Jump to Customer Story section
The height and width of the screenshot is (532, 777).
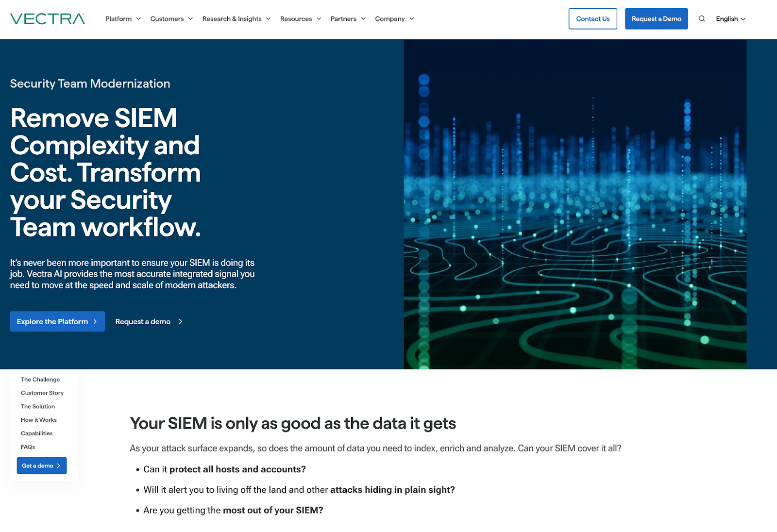(42, 393)
